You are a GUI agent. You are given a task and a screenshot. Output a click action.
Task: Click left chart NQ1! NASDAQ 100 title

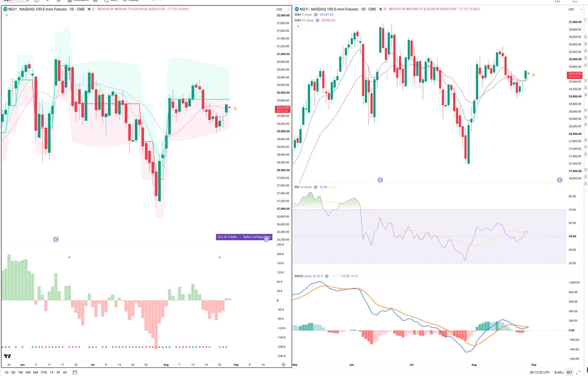[x=47, y=9]
